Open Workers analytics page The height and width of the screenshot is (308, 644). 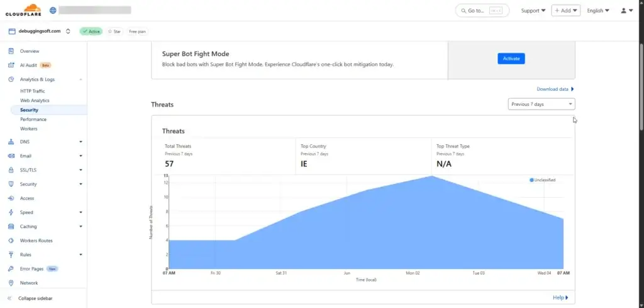(x=29, y=128)
